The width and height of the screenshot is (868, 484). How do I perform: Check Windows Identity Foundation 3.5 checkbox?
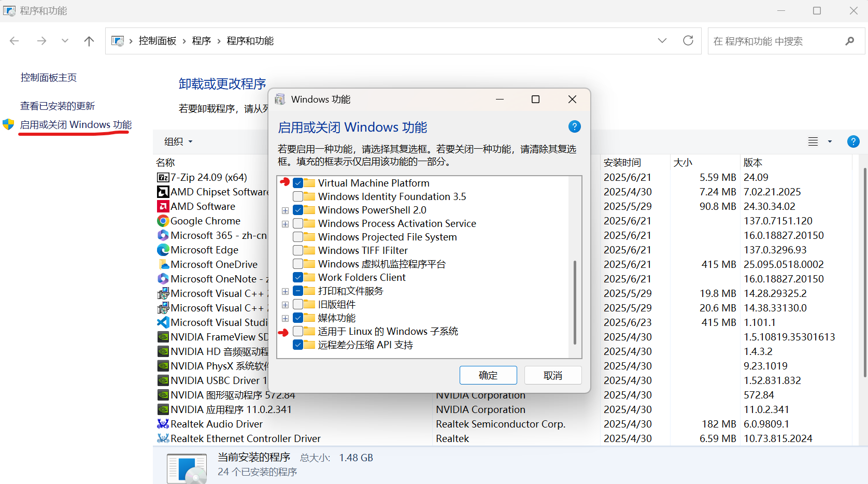point(298,196)
